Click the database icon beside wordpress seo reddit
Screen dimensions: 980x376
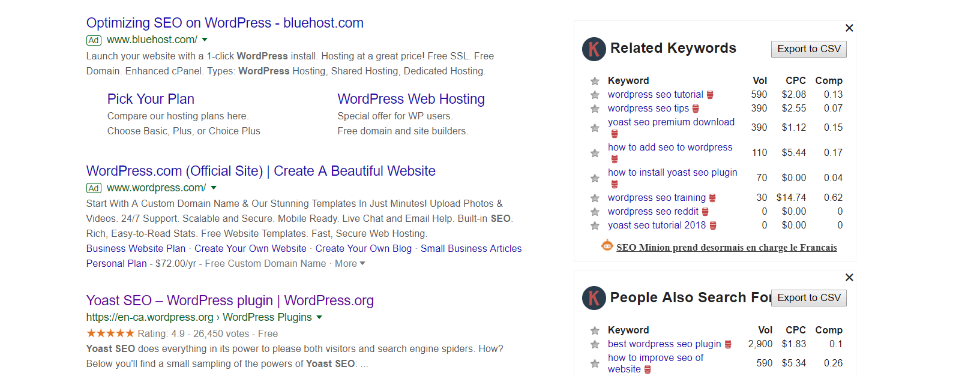point(704,211)
